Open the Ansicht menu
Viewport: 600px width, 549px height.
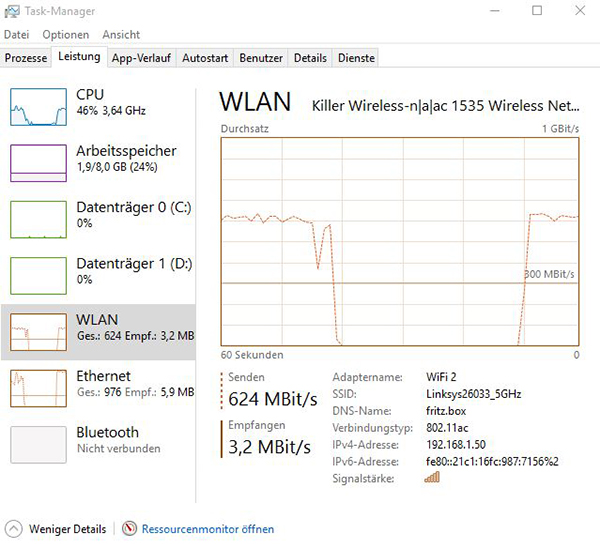pyautogui.click(x=121, y=35)
